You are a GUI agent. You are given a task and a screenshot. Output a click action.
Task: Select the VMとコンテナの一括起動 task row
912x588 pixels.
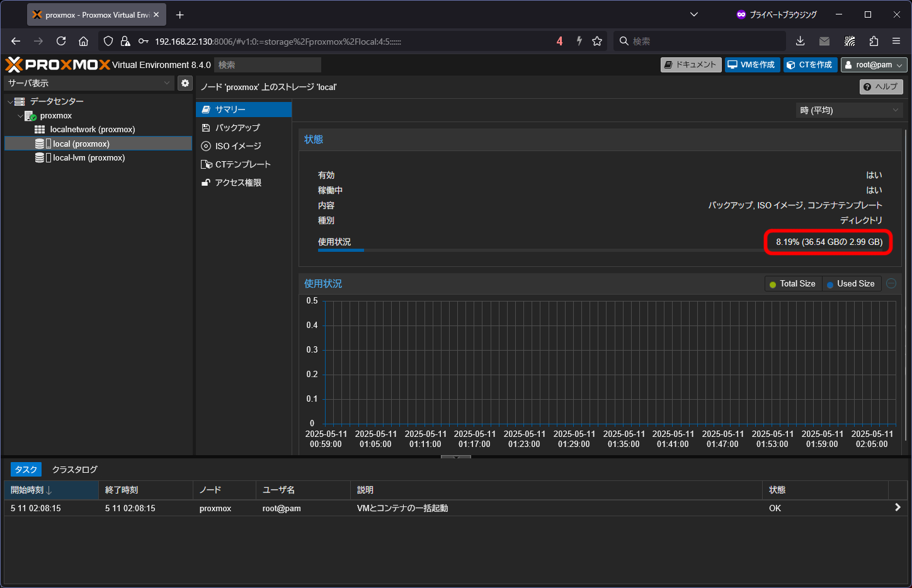(456, 508)
